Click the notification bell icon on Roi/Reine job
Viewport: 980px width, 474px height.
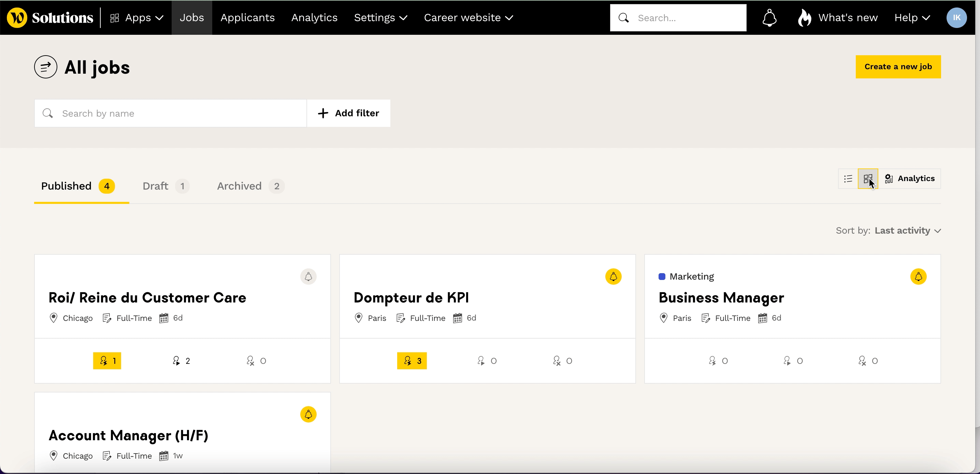(x=308, y=277)
